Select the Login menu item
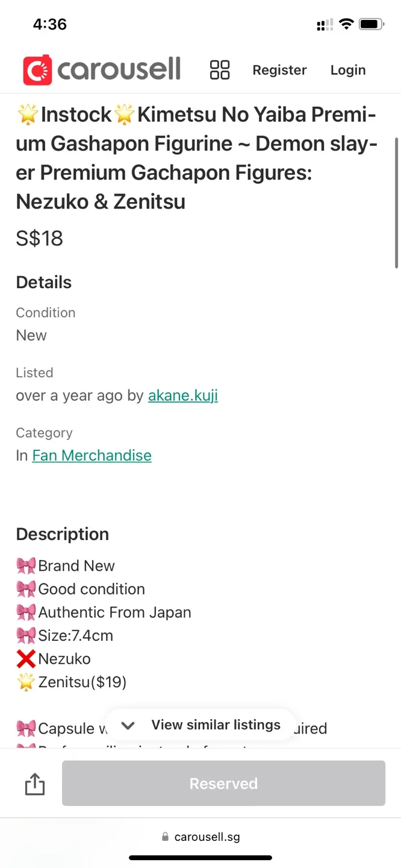The height and width of the screenshot is (868, 401). [x=348, y=69]
